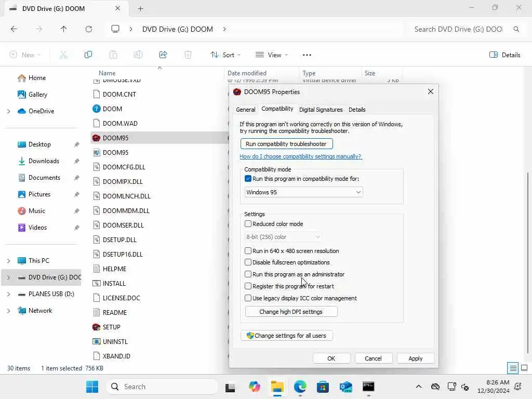
Task: Click Apply in DOOM95 Properties
Action: coord(415,358)
